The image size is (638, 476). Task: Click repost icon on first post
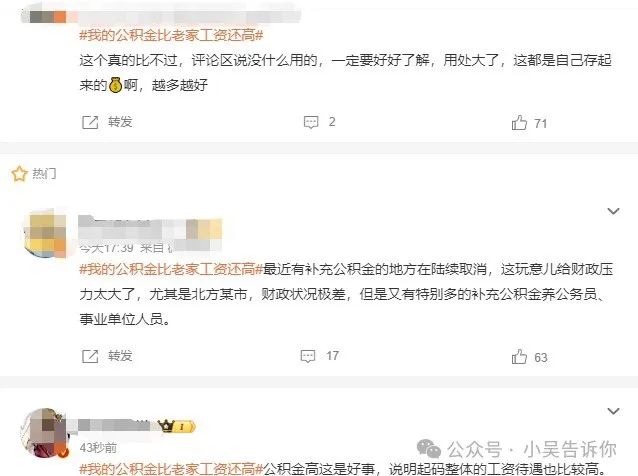click(x=90, y=122)
